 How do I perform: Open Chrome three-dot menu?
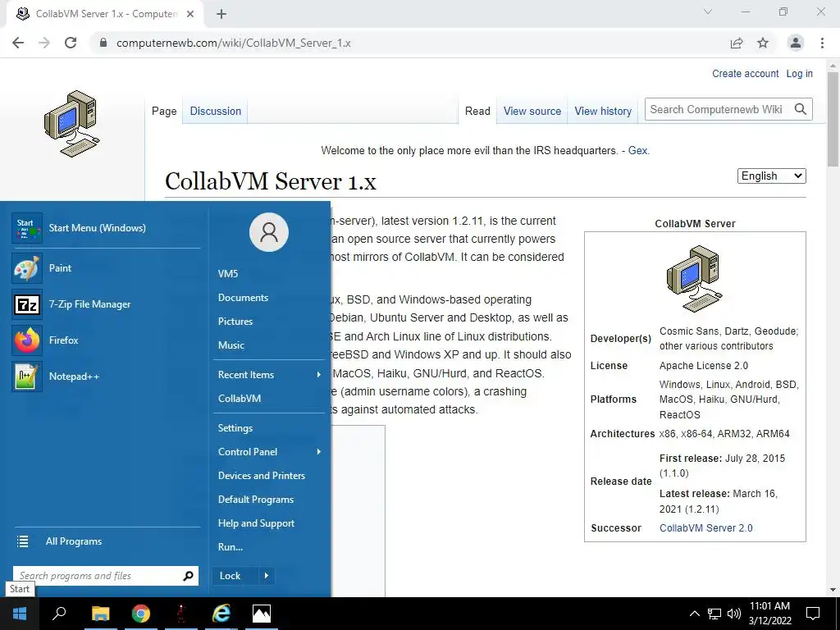pos(822,43)
